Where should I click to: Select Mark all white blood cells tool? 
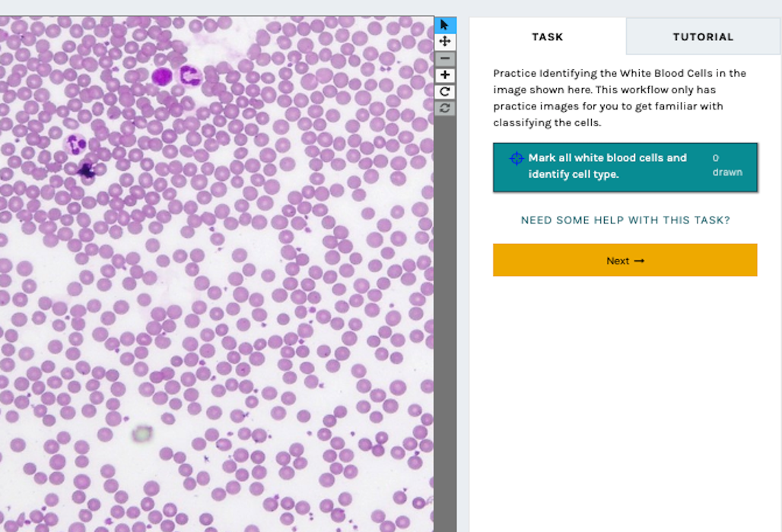click(607, 166)
